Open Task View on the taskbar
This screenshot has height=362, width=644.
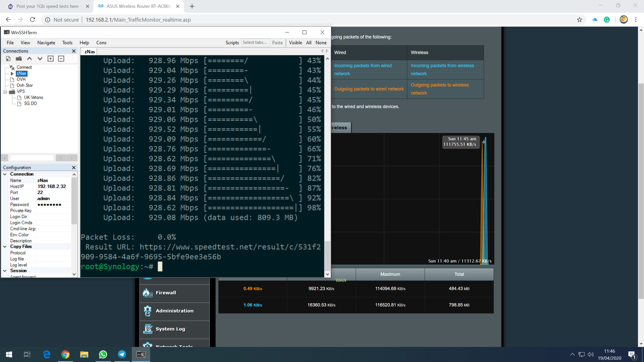point(27,354)
